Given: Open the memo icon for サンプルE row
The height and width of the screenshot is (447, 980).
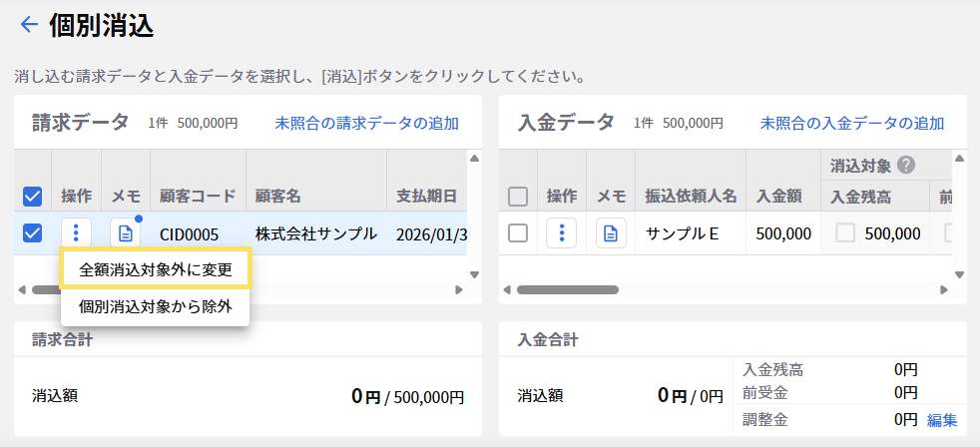Looking at the screenshot, I should click(x=611, y=233).
